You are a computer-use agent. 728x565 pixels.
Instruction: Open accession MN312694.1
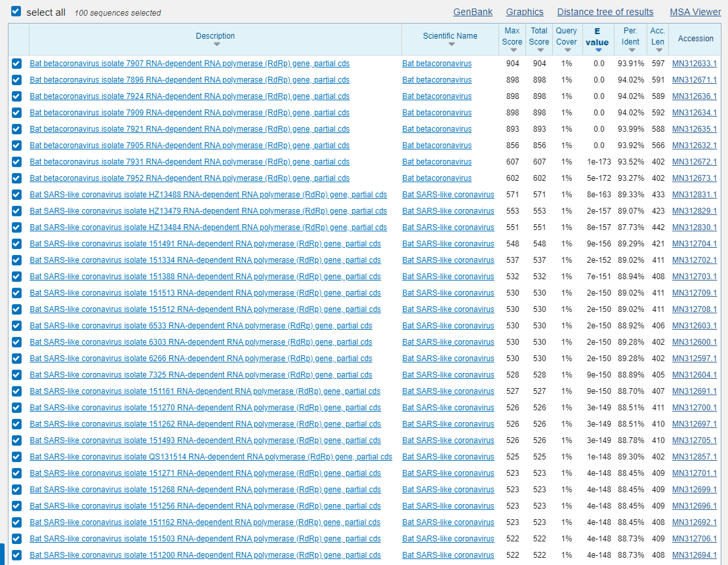(694, 555)
